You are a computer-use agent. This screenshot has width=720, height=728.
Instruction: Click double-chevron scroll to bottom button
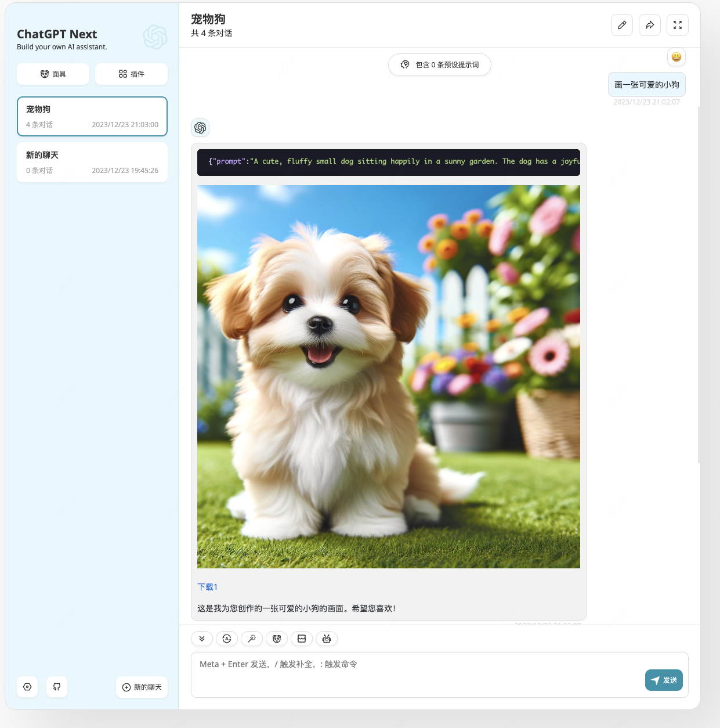point(202,639)
